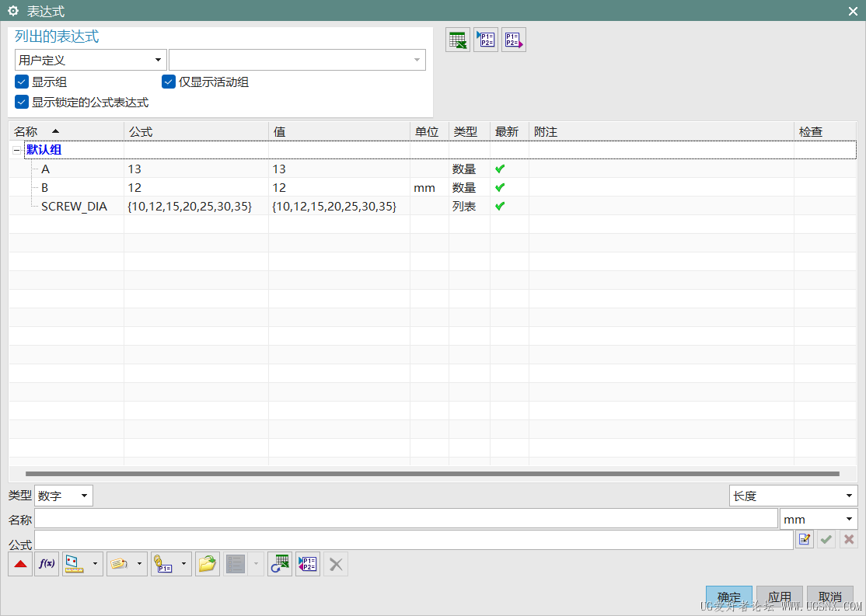The width and height of the screenshot is (866, 616).
Task: Click the extended text editor icon by formula field
Action: click(x=805, y=539)
